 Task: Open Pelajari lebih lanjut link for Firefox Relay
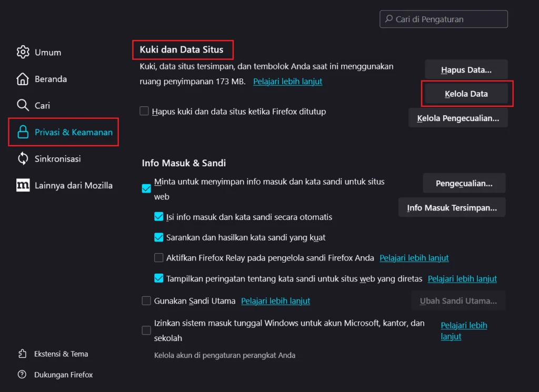[x=414, y=258]
